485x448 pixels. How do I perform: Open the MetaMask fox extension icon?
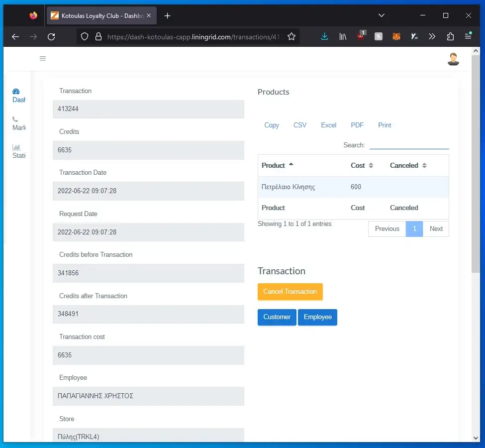click(396, 36)
